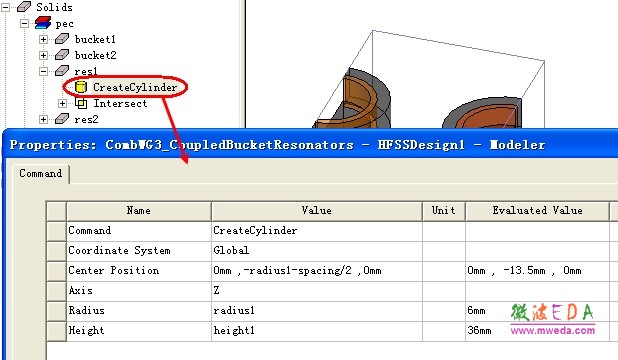
Task: Open the www.mweda.com watermark link
Action: 553,330
